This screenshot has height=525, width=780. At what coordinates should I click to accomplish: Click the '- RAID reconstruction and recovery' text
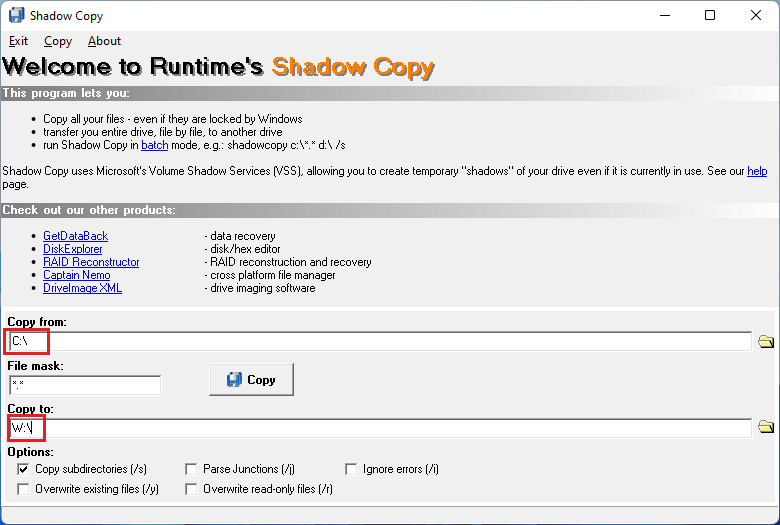288,262
